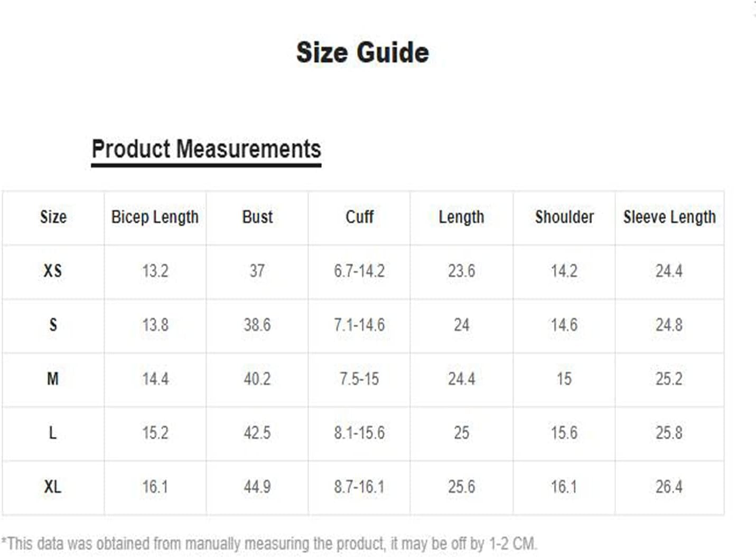Click the Length column header

pos(461,217)
